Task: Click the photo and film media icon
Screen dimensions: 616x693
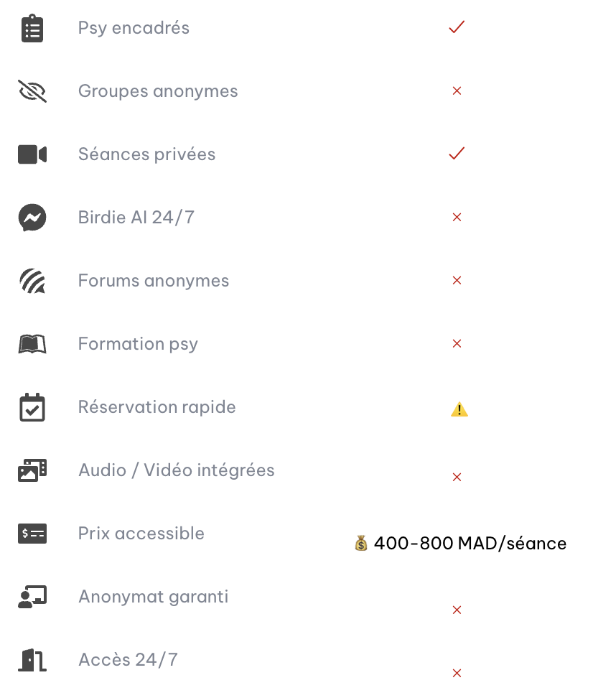Action: pyautogui.click(x=32, y=470)
